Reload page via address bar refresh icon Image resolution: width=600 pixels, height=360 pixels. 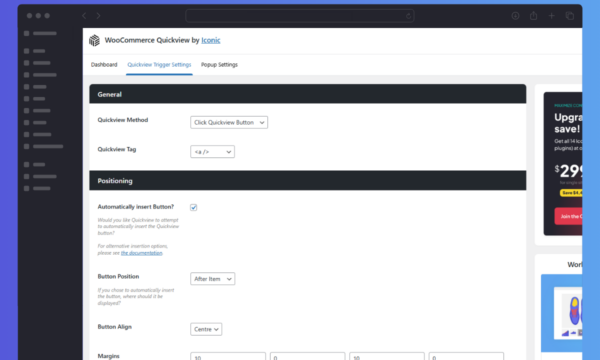(408, 16)
